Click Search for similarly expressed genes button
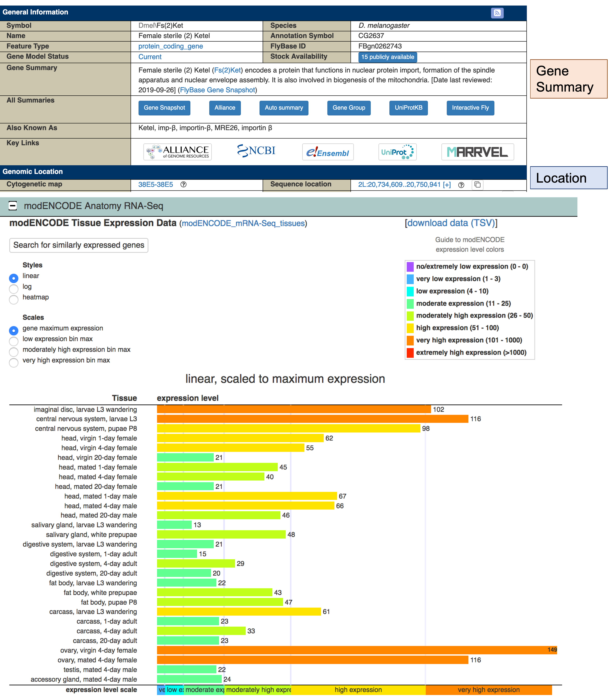This screenshot has height=700, width=610. tap(79, 245)
